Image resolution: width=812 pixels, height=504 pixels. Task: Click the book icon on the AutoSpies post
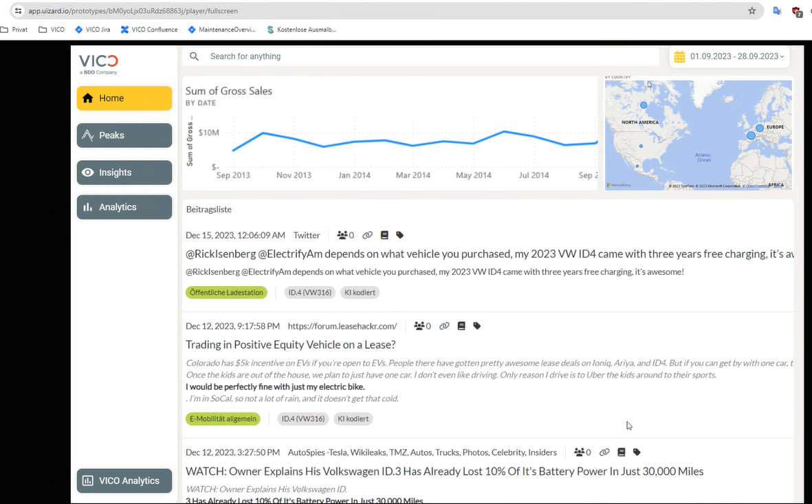point(622,452)
